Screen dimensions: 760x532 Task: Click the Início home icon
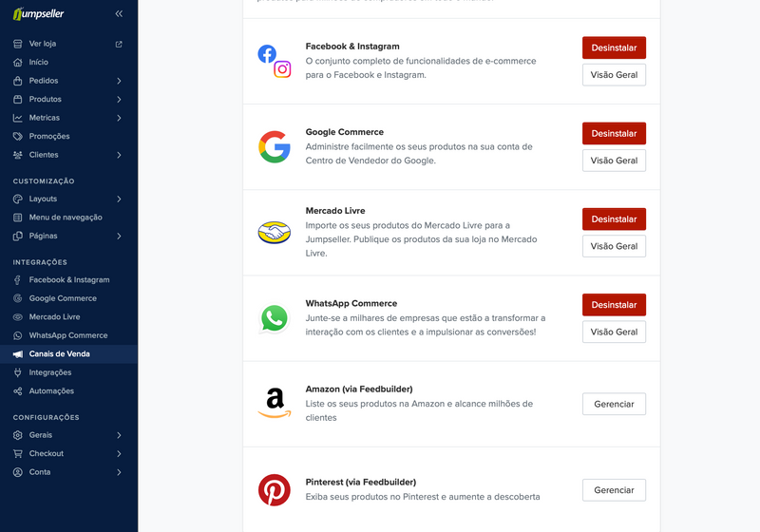pos(18,62)
